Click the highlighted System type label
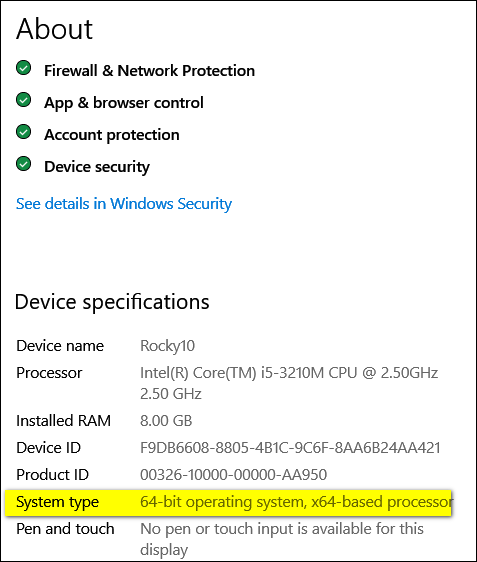Viewport: 477px width, 562px height. pyautogui.click(x=57, y=503)
